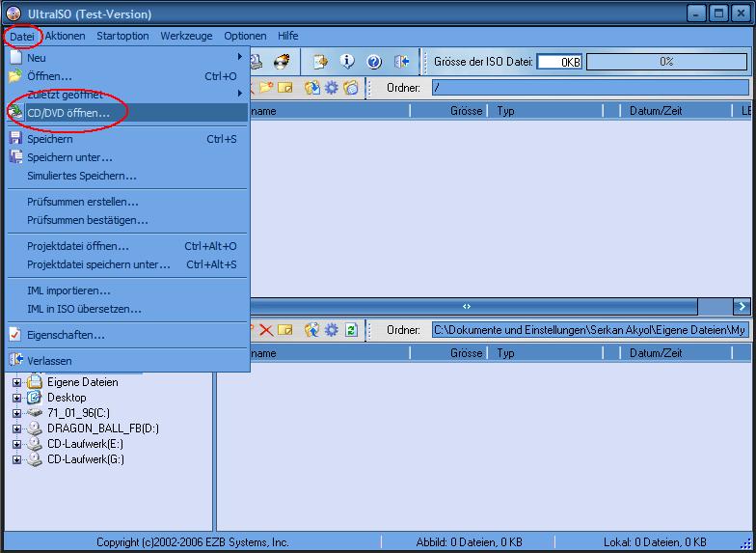Expand the Desktop tree node
The height and width of the screenshot is (553, 756).
click(17, 398)
